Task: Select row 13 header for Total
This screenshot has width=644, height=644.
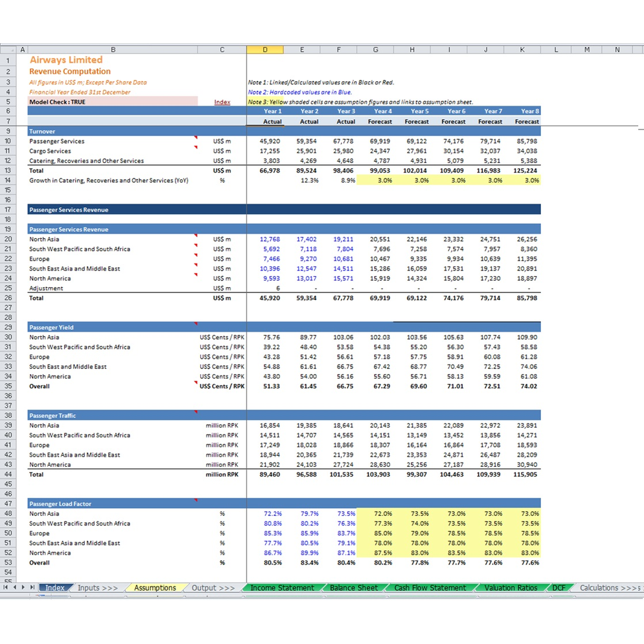Action: click(8, 171)
